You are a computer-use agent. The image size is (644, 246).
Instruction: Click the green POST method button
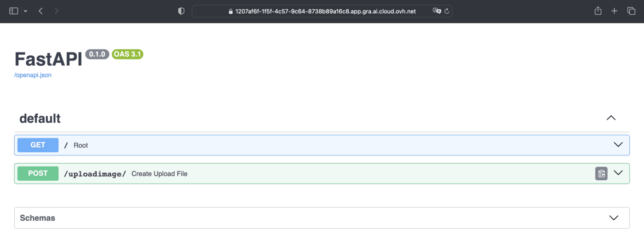point(38,173)
